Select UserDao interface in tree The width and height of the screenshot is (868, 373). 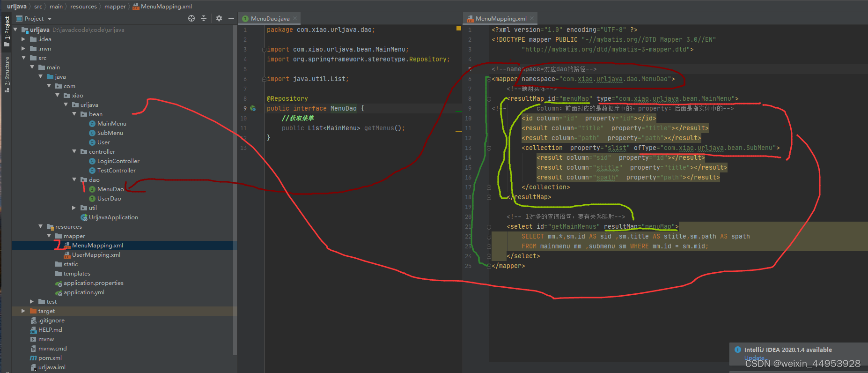pos(109,199)
